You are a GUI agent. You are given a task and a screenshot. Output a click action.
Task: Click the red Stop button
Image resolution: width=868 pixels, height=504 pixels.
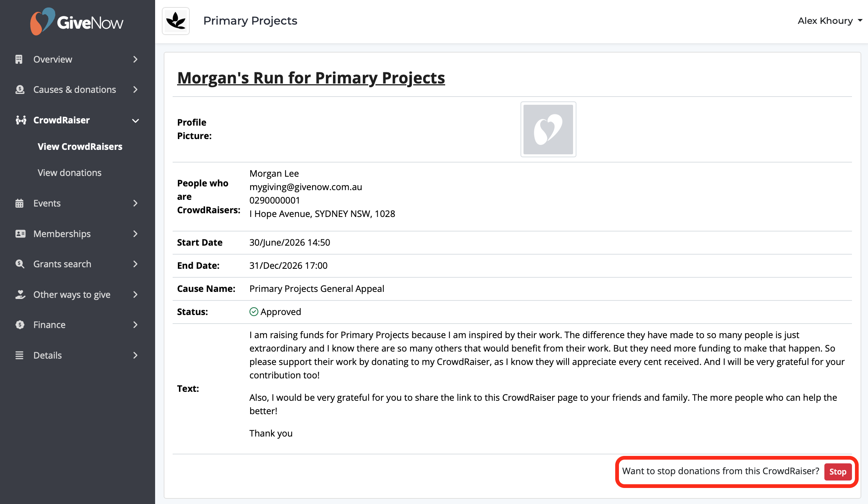pos(838,472)
